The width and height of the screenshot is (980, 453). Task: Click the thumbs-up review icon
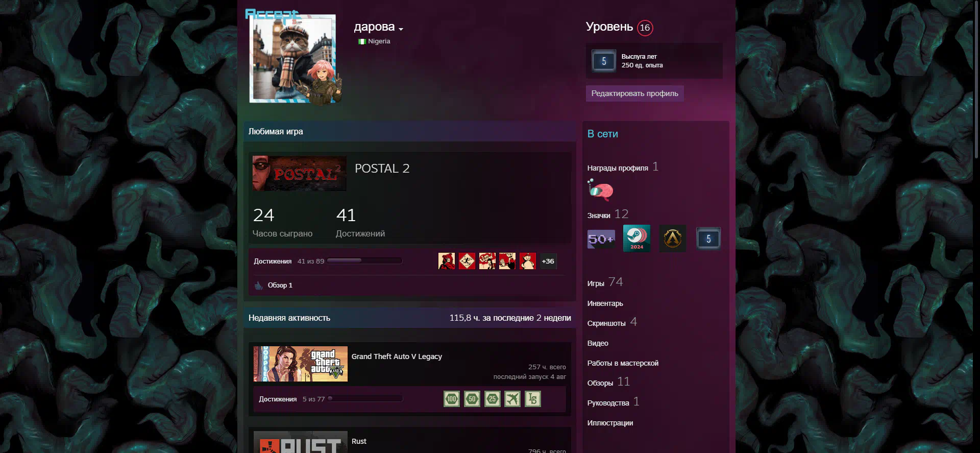point(259,285)
